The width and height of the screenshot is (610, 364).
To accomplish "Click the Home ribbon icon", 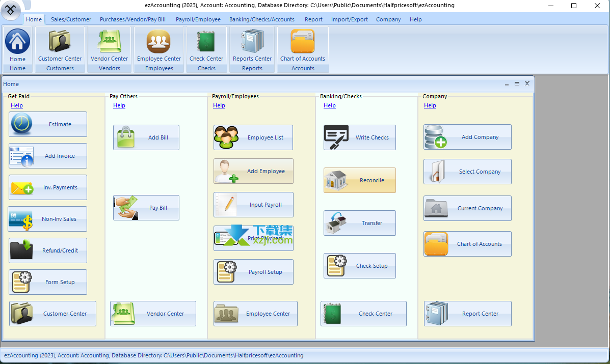I will click(x=17, y=45).
